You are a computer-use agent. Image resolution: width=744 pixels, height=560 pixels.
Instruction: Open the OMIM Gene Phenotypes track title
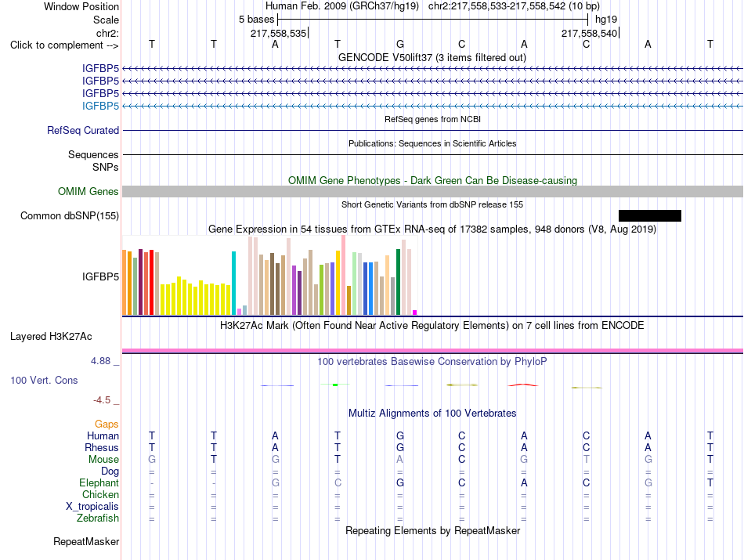432,180
